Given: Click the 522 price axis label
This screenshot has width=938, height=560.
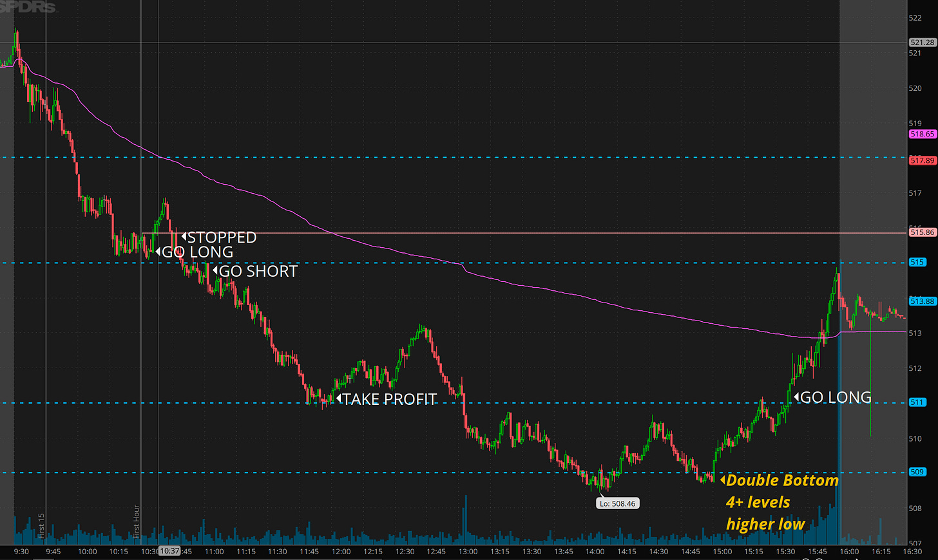Looking at the screenshot, I should coord(915,18).
